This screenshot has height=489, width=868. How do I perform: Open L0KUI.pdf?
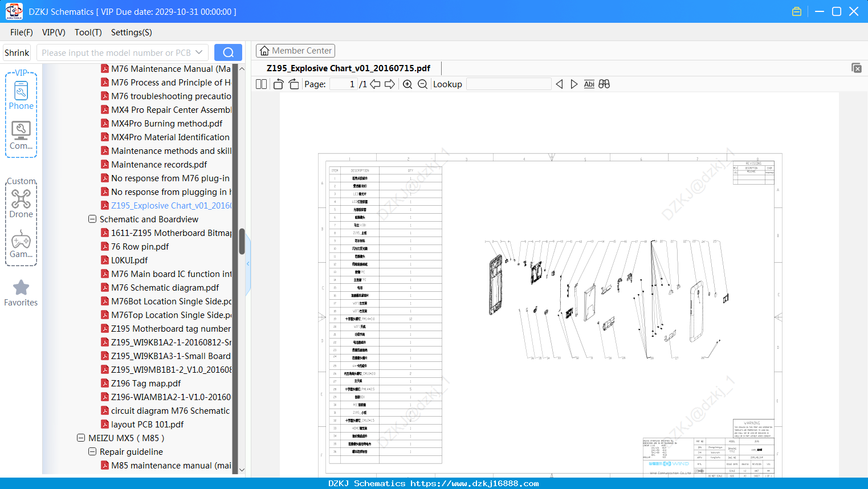pyautogui.click(x=124, y=260)
